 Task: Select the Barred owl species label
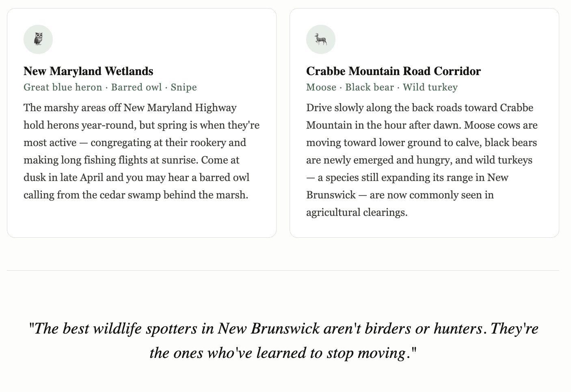coord(136,87)
